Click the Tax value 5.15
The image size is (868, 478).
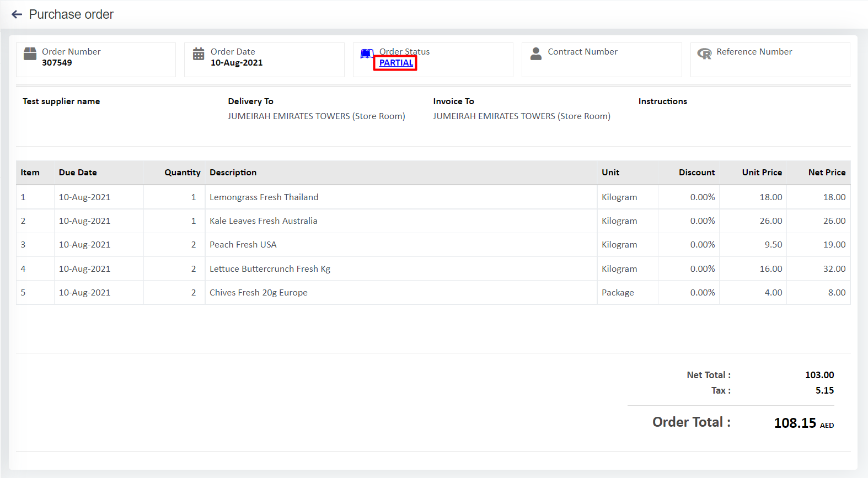pos(825,390)
